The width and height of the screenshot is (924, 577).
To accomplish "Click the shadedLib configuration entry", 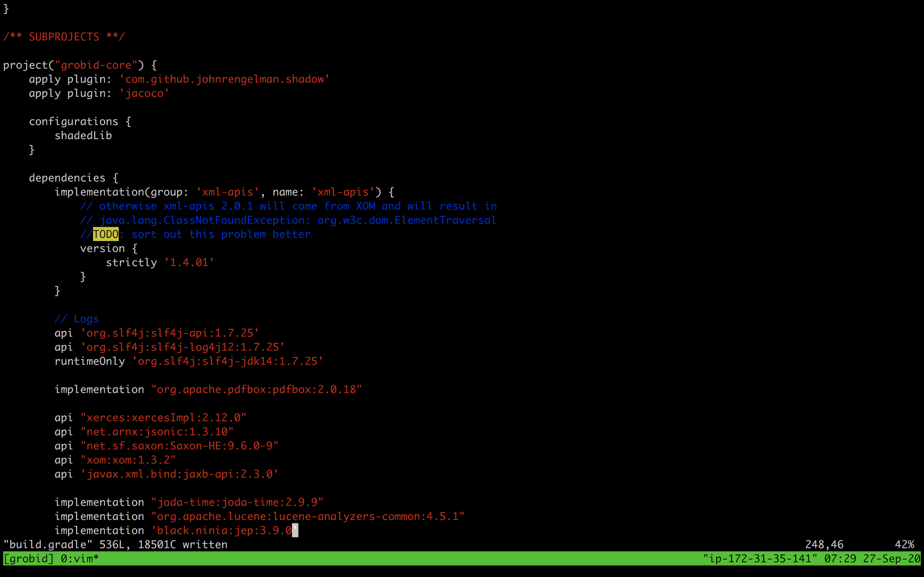I will click(83, 135).
